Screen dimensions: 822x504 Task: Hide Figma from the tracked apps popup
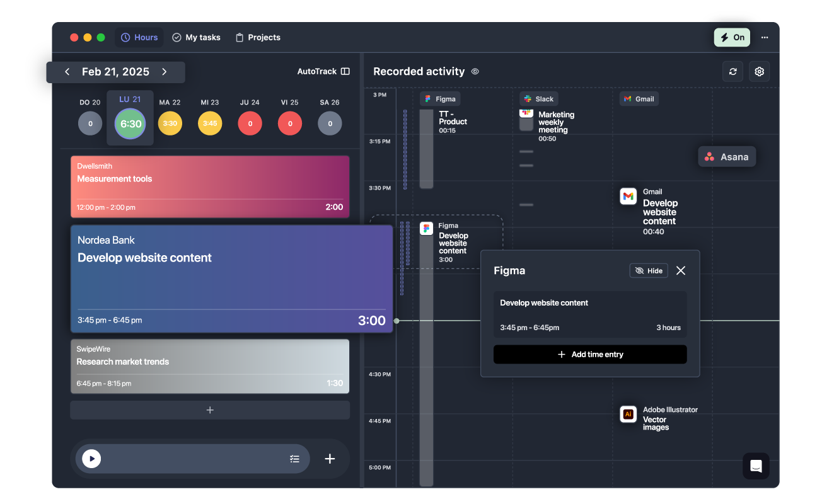(649, 270)
